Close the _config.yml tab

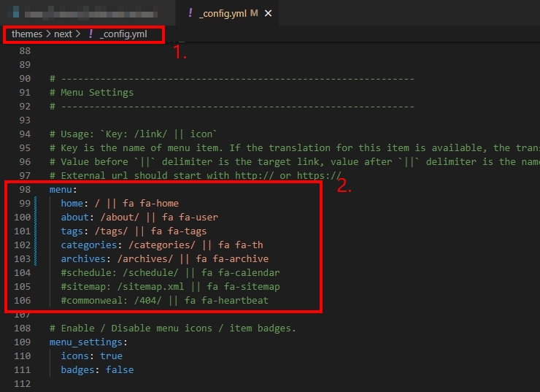[x=268, y=13]
